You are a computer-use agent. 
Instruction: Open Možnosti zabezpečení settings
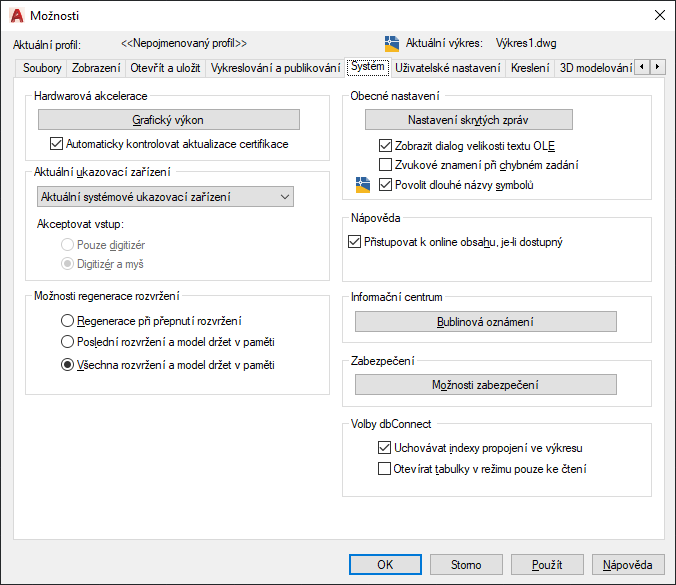pyautogui.click(x=485, y=385)
